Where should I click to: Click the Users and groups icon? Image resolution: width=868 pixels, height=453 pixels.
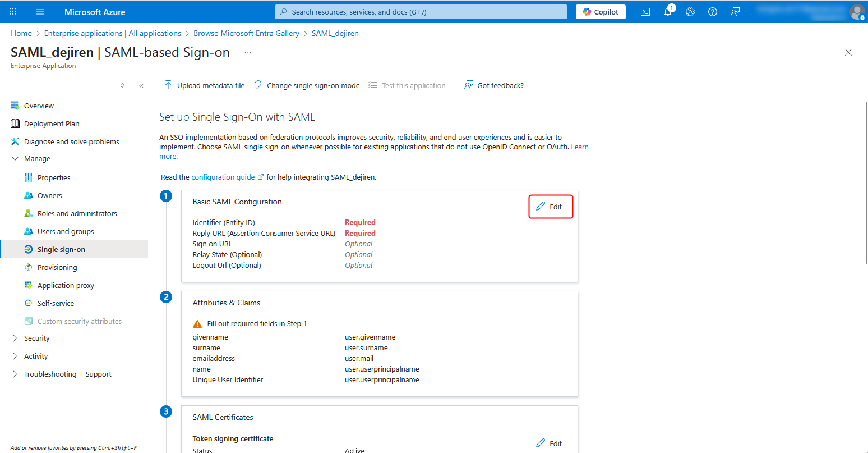coord(29,231)
